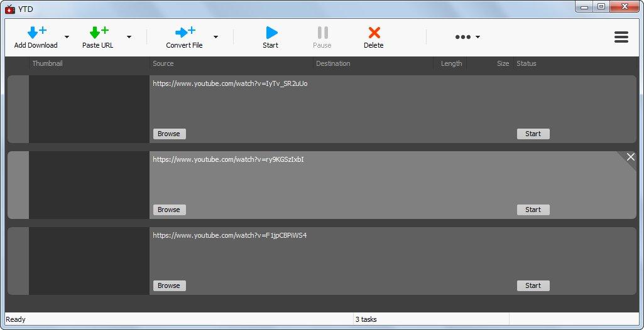Click the Convert File icon

pyautogui.click(x=185, y=32)
